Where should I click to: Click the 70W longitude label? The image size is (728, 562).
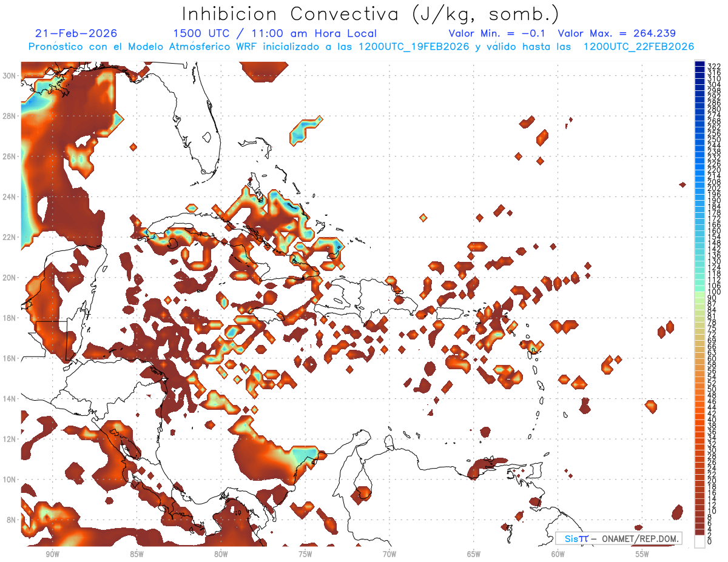pyautogui.click(x=389, y=555)
